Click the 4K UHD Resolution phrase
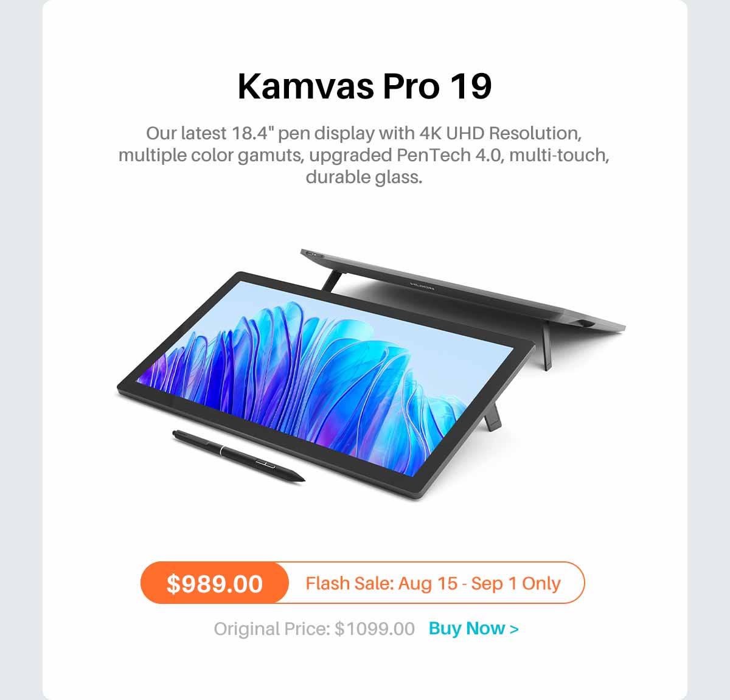Screen dimensions: 730x700 point(499,133)
